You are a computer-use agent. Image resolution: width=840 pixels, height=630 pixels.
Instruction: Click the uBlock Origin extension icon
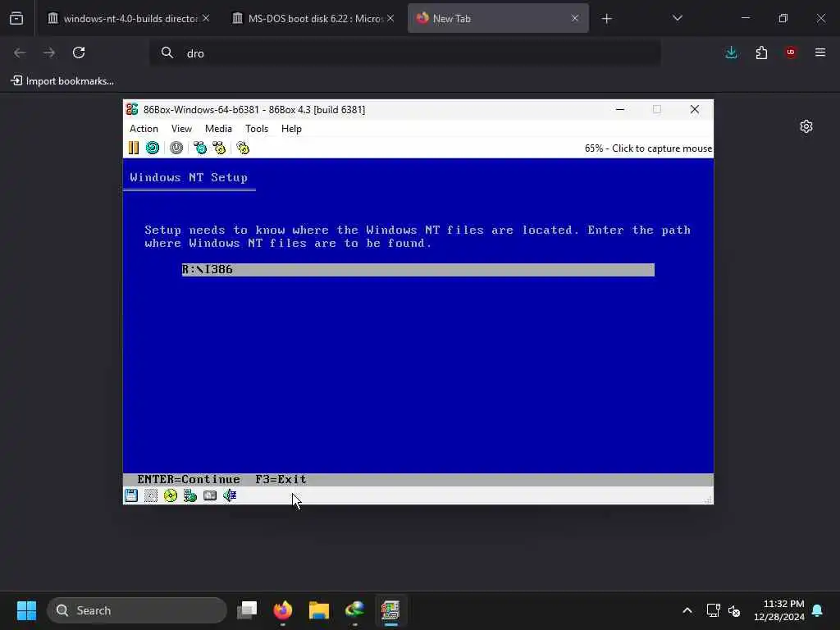pos(791,52)
